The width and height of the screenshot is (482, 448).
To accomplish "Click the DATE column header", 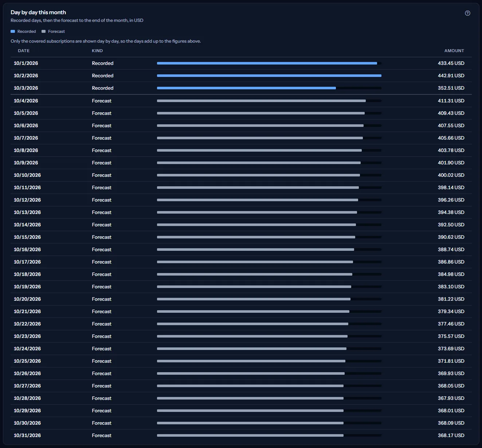I will click(x=24, y=51).
